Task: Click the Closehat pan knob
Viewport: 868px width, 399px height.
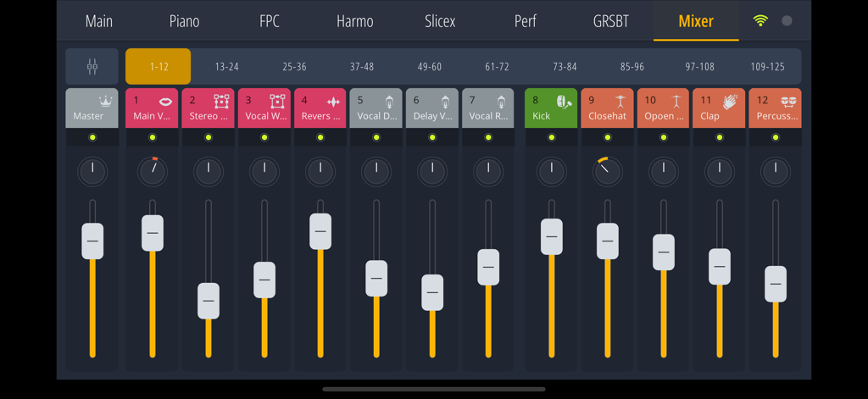Action: [x=607, y=172]
